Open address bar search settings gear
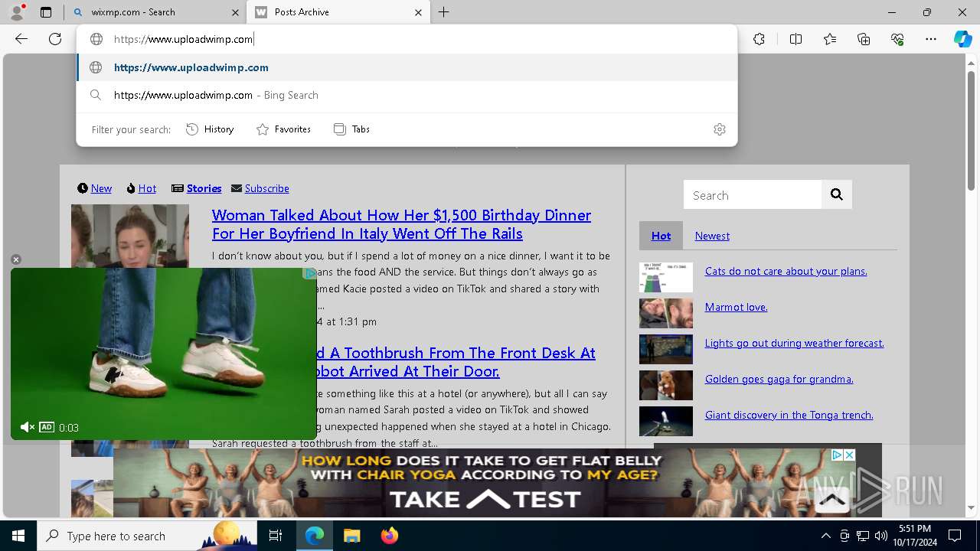This screenshot has width=980, height=551. coord(719,129)
